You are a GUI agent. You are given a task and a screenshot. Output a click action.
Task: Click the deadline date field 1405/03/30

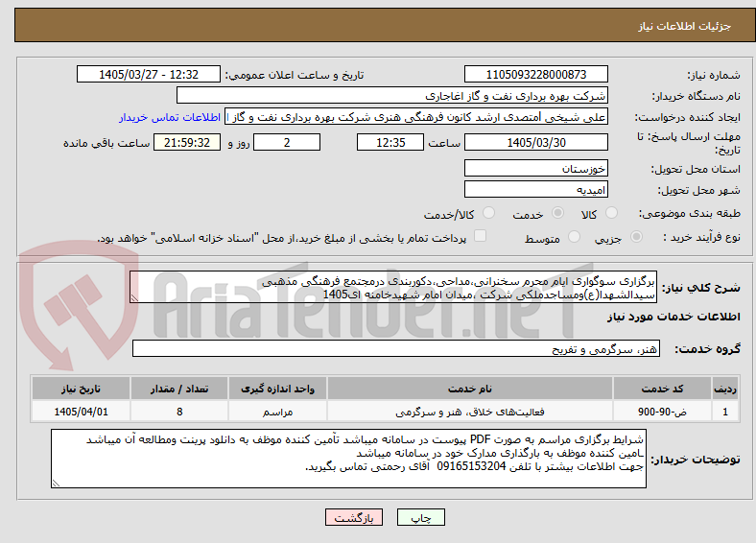(535, 142)
